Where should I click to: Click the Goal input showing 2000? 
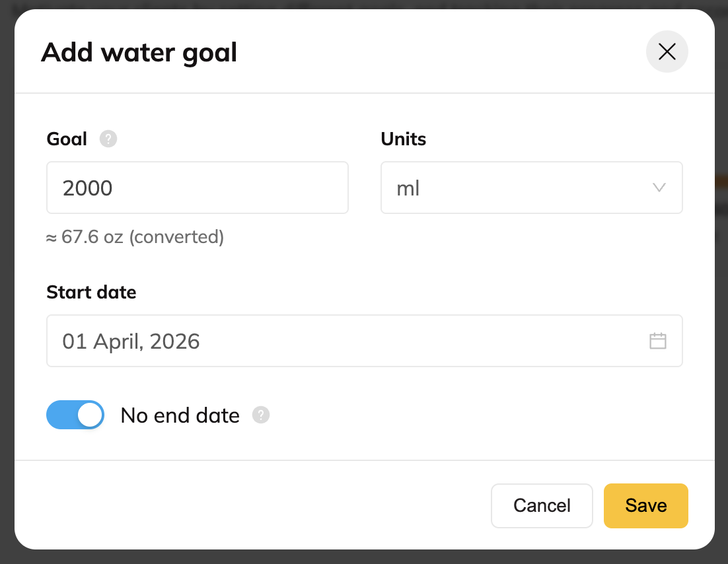(x=197, y=188)
